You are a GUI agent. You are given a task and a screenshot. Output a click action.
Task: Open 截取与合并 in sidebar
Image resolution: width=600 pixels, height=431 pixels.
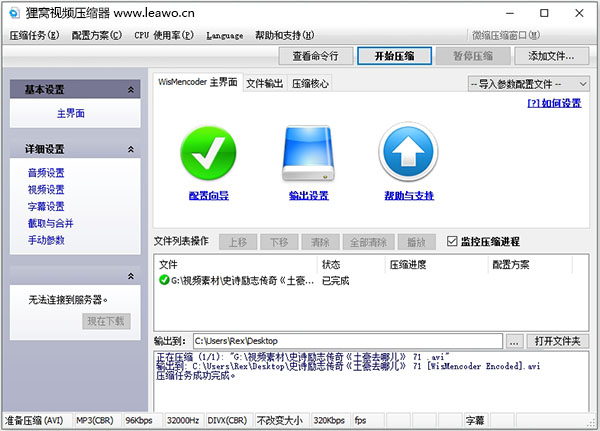tap(51, 223)
